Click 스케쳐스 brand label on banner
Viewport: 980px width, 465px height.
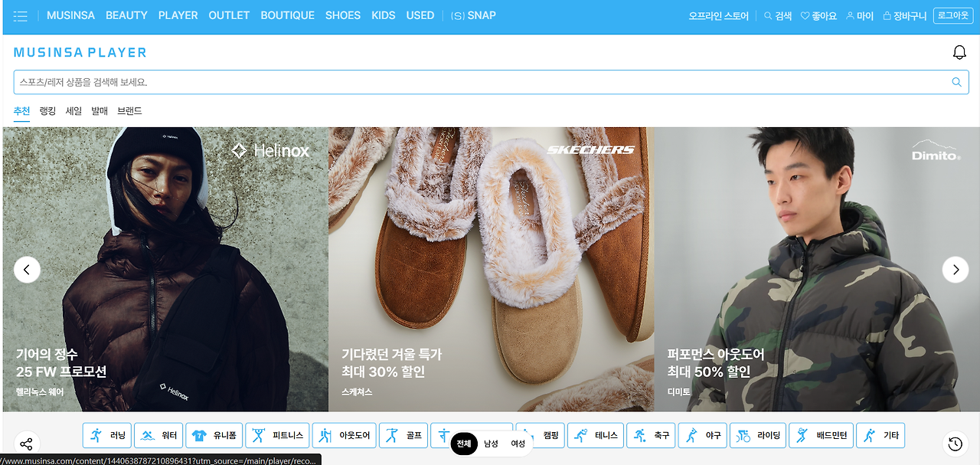click(x=357, y=391)
